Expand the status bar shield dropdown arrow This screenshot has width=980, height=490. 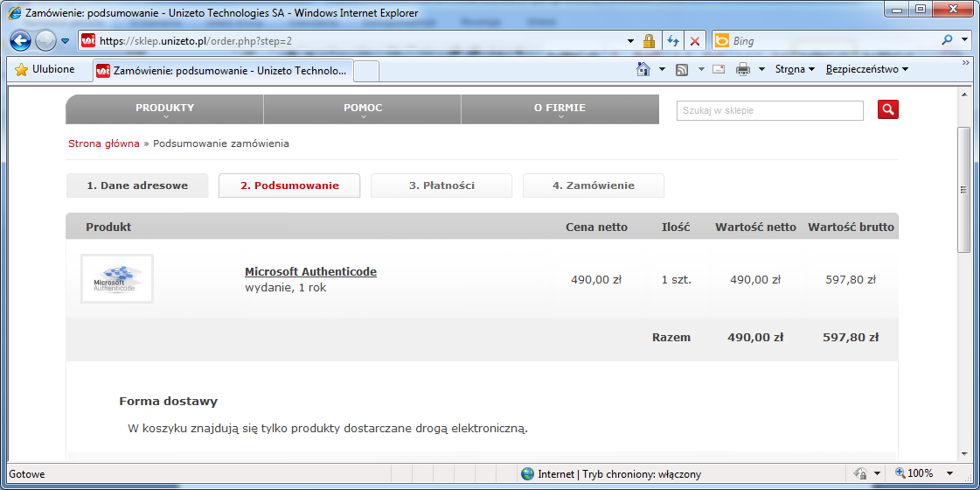877,473
